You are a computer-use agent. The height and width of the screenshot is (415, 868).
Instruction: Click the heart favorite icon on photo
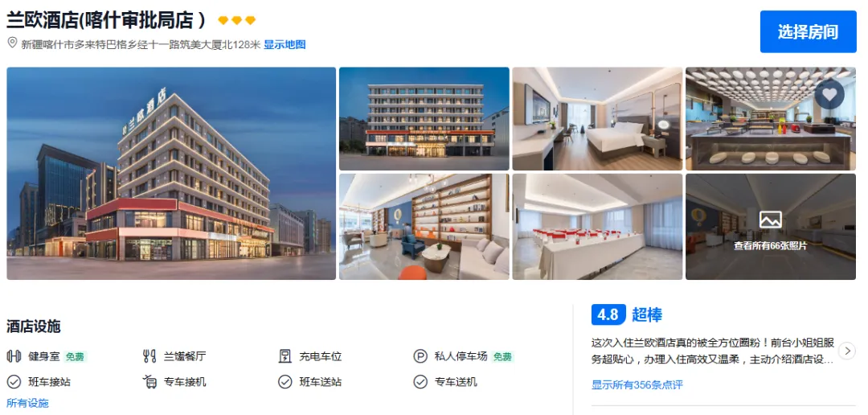[829, 95]
